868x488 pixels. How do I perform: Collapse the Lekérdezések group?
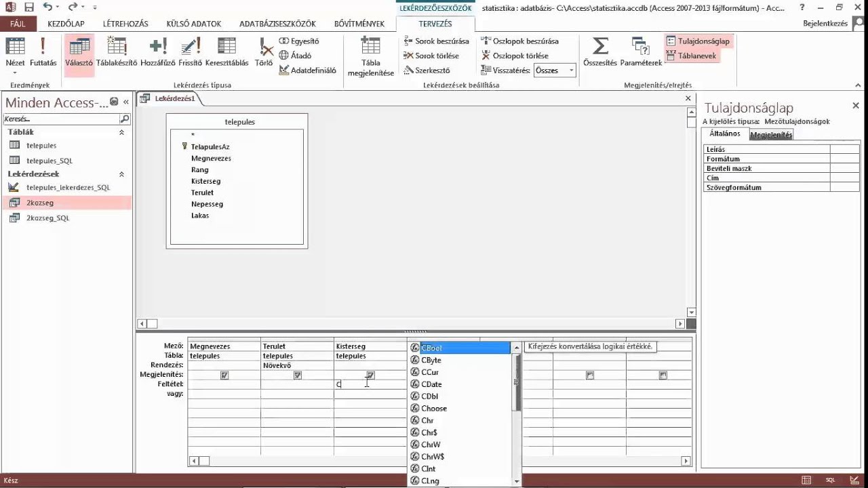click(x=121, y=174)
